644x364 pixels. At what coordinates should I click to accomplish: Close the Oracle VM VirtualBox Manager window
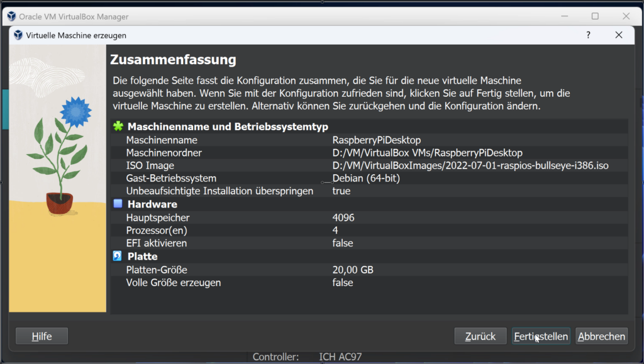(626, 16)
